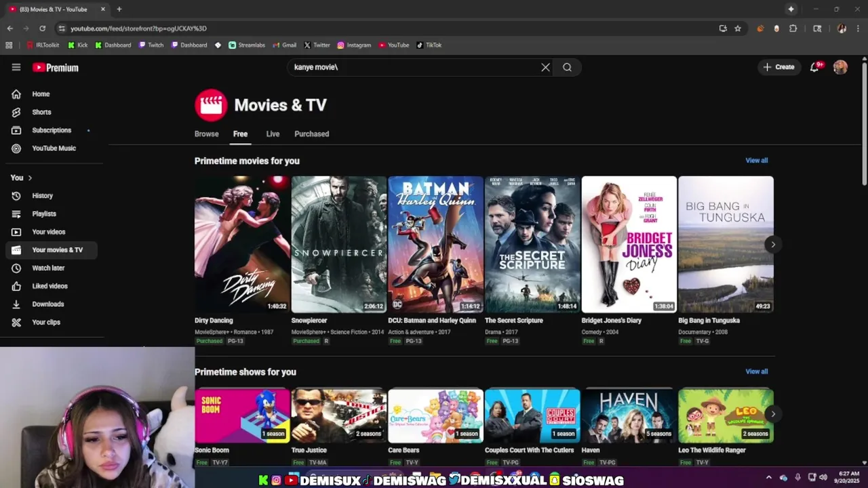
Task: Open the TikTok bookmark
Action: click(x=429, y=45)
